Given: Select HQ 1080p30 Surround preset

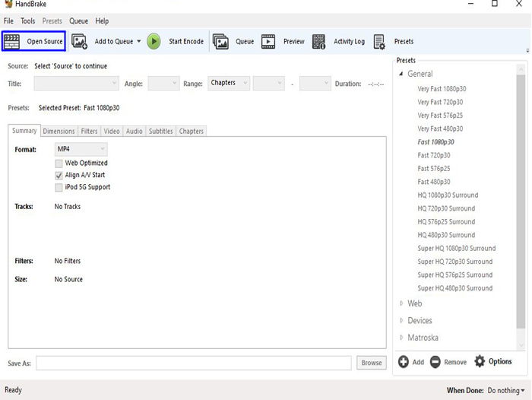Looking at the screenshot, I should coord(448,195).
